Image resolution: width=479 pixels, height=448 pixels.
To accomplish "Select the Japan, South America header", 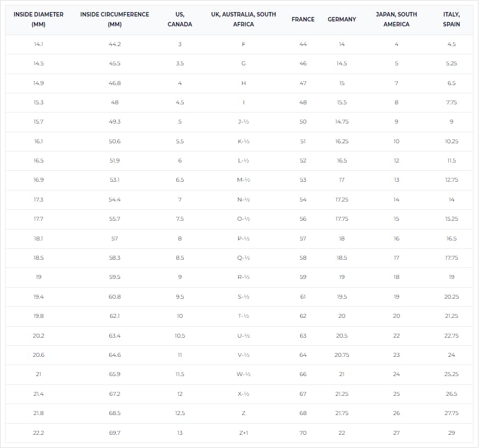I will [396, 19].
